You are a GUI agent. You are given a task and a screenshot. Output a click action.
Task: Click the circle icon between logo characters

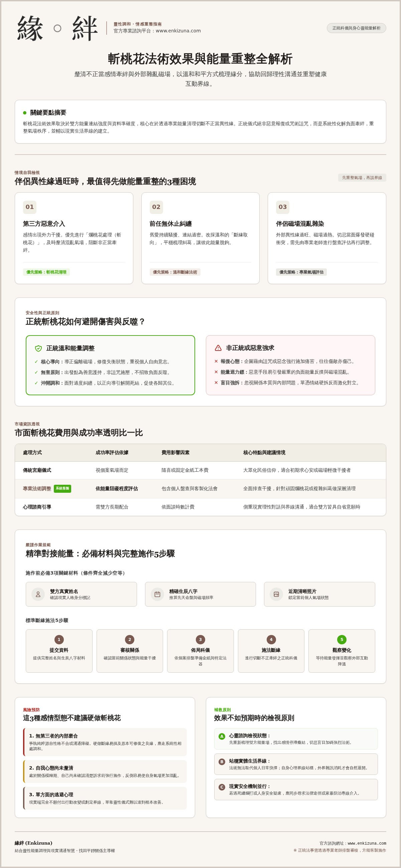(x=57, y=28)
